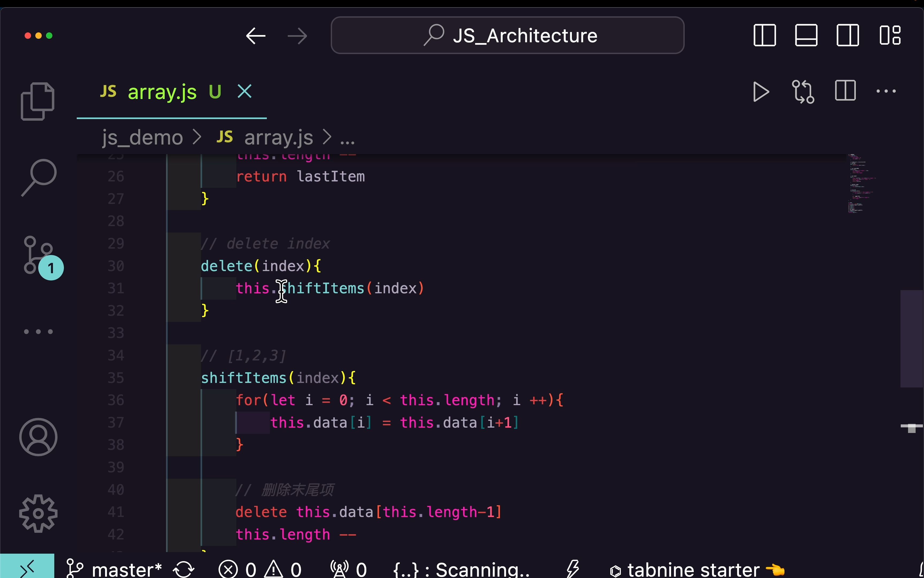Click the JS_Architecture command center search box
Viewport: 924px width, 578px height.
point(507,35)
